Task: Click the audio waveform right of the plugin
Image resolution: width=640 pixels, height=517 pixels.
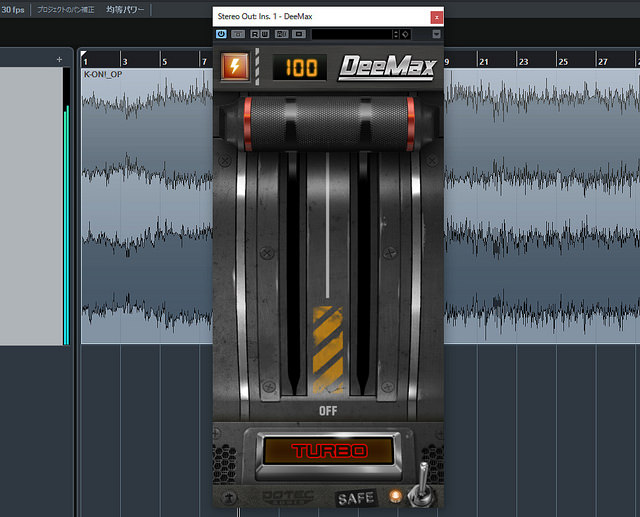Action: pos(542,206)
